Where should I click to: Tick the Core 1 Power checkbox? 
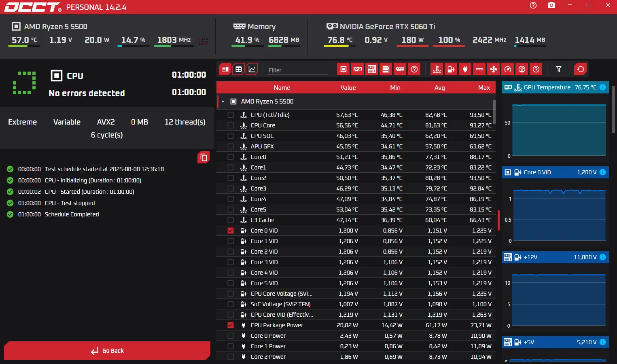click(231, 346)
